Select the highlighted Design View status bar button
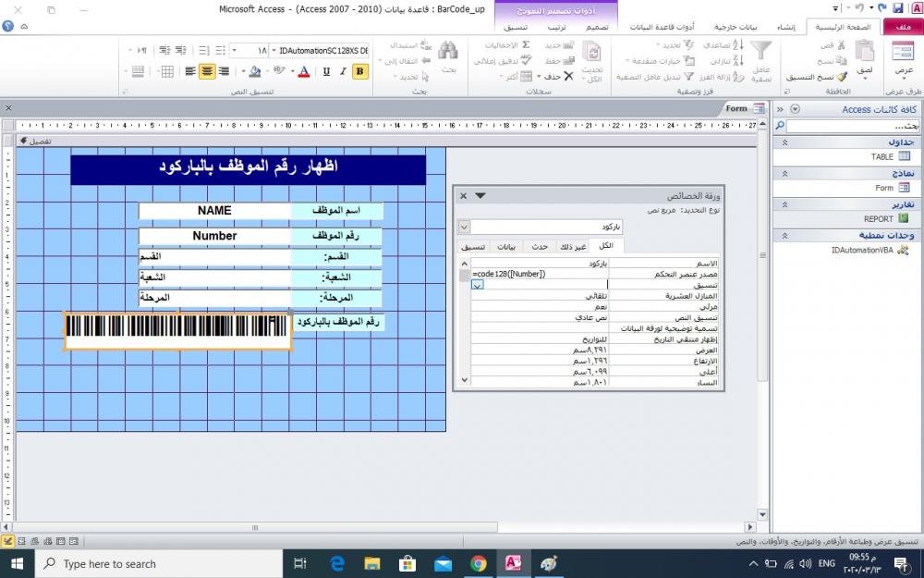 coord(7,541)
